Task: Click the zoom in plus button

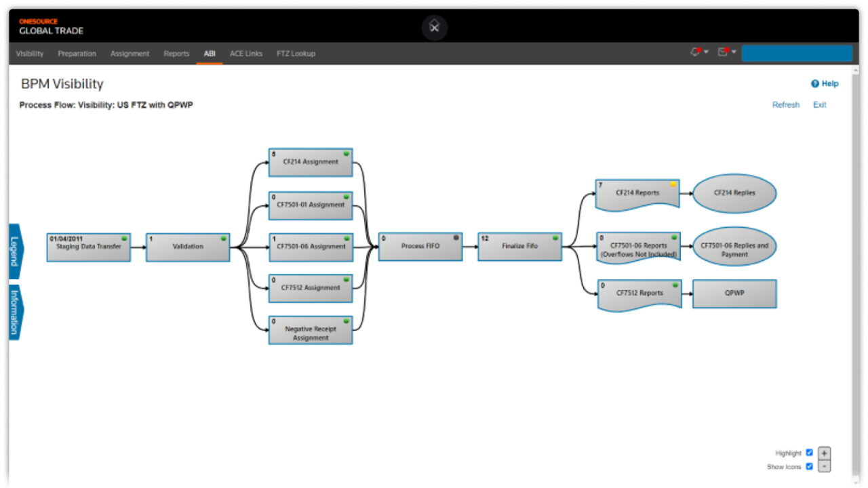Action: [824, 453]
